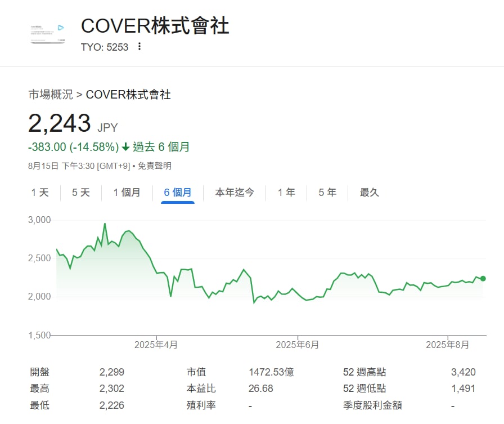Click the 開盤 value 2,299
The width and height of the screenshot is (504, 424).
[111, 372]
